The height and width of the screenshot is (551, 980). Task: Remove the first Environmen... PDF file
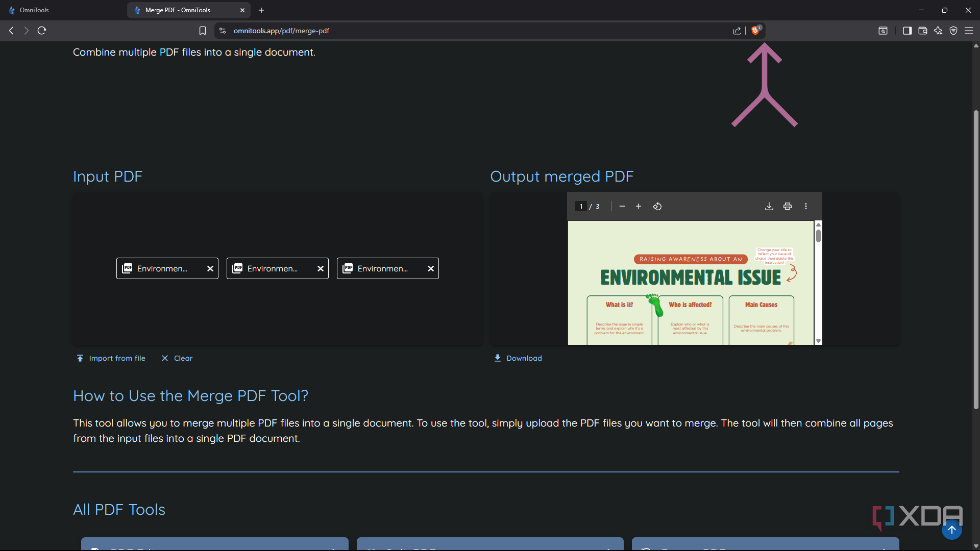click(x=210, y=268)
